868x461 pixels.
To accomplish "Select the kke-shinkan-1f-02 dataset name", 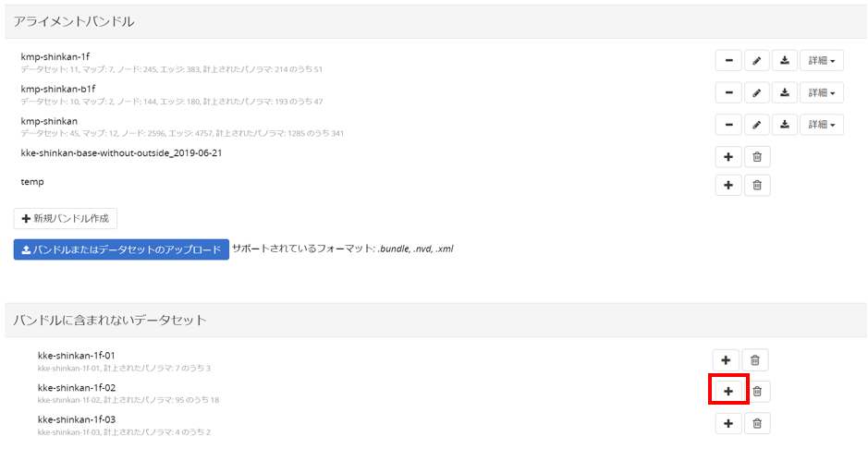I will coord(77,388).
